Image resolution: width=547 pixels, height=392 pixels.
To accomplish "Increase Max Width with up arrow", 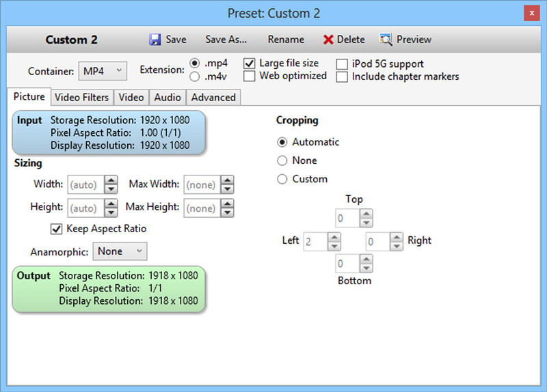I will click(x=227, y=180).
